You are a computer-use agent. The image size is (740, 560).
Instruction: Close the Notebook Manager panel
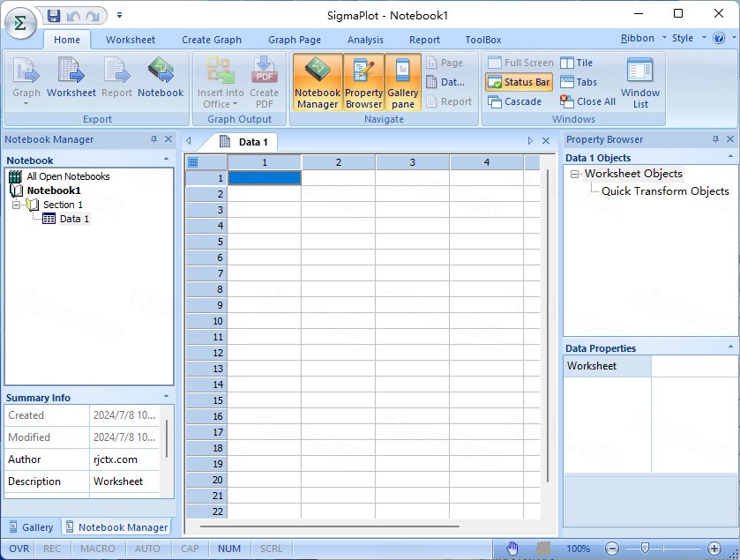coord(168,139)
